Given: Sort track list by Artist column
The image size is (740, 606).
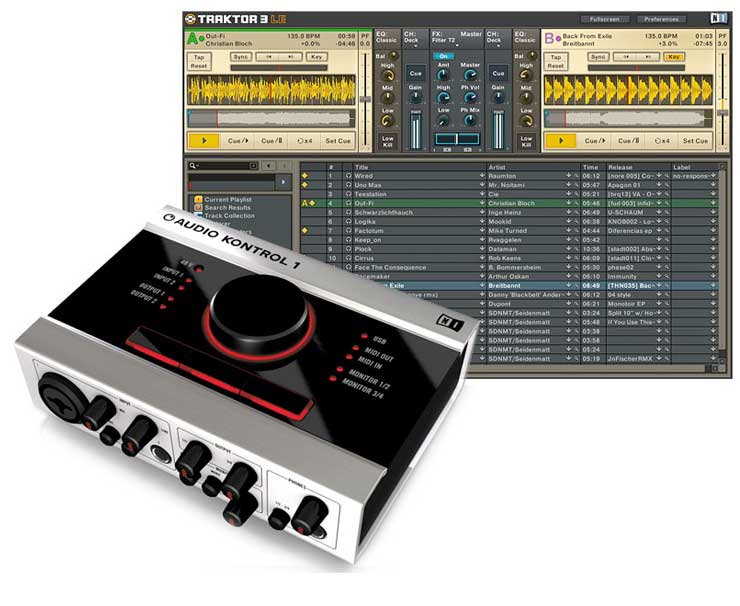Looking at the screenshot, I should click(x=533, y=167).
